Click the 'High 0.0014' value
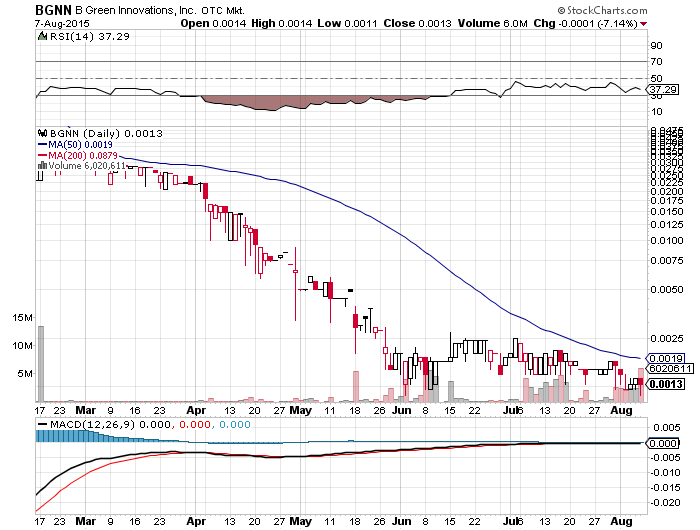The height and width of the screenshot is (530, 700). [x=282, y=23]
